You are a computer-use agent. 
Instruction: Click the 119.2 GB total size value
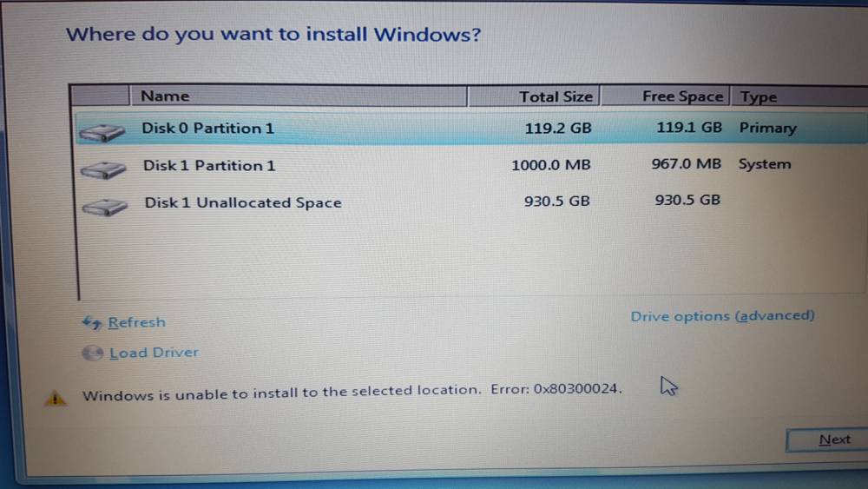click(x=558, y=129)
